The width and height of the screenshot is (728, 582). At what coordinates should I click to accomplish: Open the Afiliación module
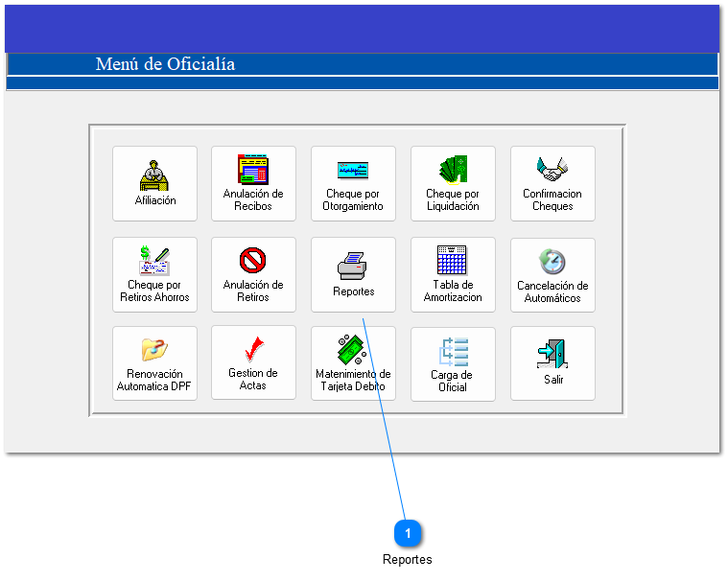pos(154,182)
